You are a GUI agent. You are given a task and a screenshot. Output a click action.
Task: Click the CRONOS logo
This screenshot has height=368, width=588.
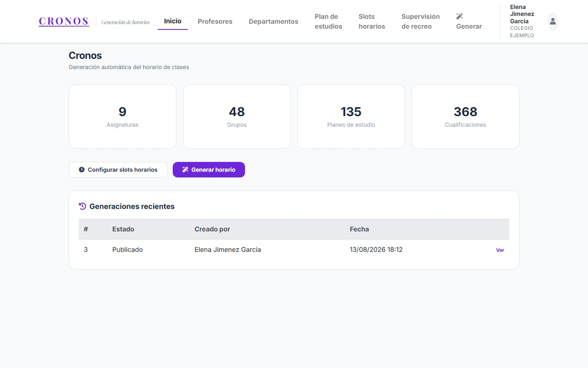[64, 21]
